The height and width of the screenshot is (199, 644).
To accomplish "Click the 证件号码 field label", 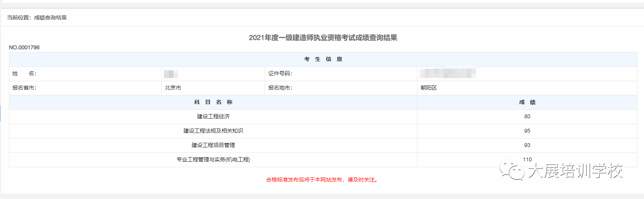I will [x=280, y=73].
